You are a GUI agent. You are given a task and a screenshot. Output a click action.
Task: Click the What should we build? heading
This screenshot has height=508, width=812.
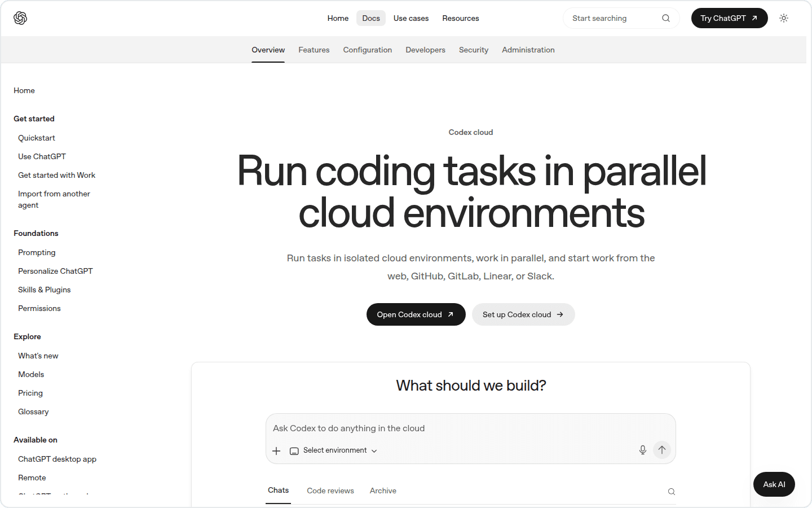pyautogui.click(x=471, y=386)
